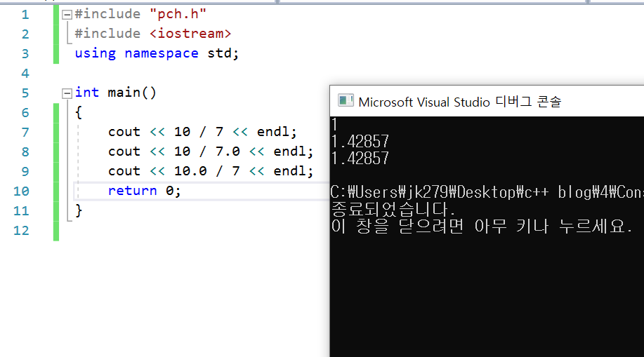Click line number 1 in the gutter
Image resolution: width=644 pixels, height=357 pixels.
(25, 15)
